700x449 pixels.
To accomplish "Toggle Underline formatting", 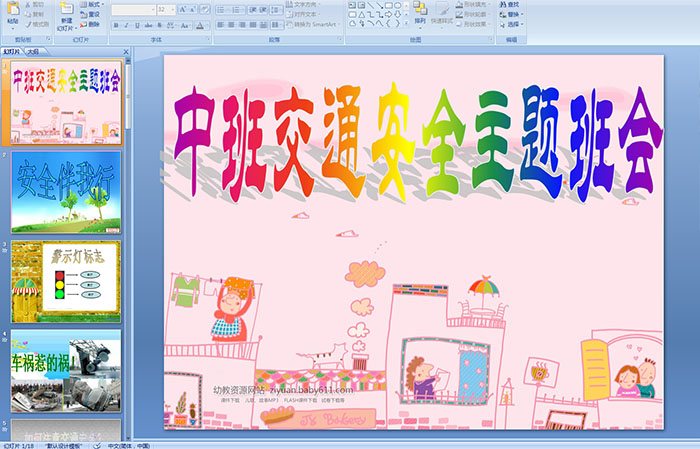I will point(137,25).
